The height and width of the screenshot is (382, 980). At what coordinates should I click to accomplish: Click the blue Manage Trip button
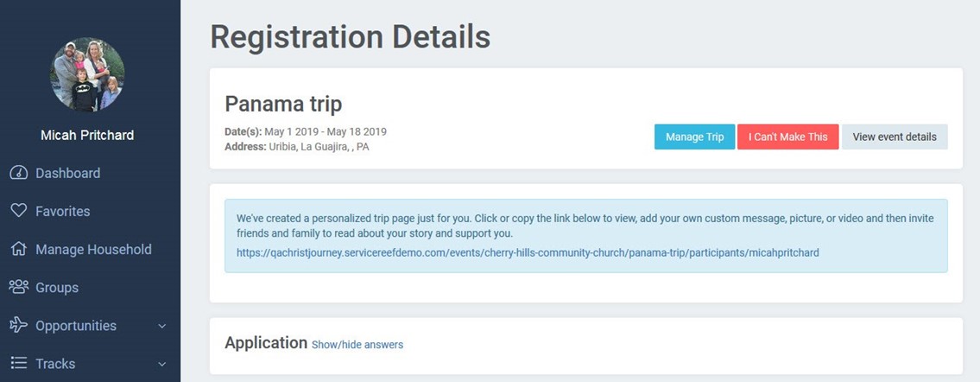(x=694, y=137)
